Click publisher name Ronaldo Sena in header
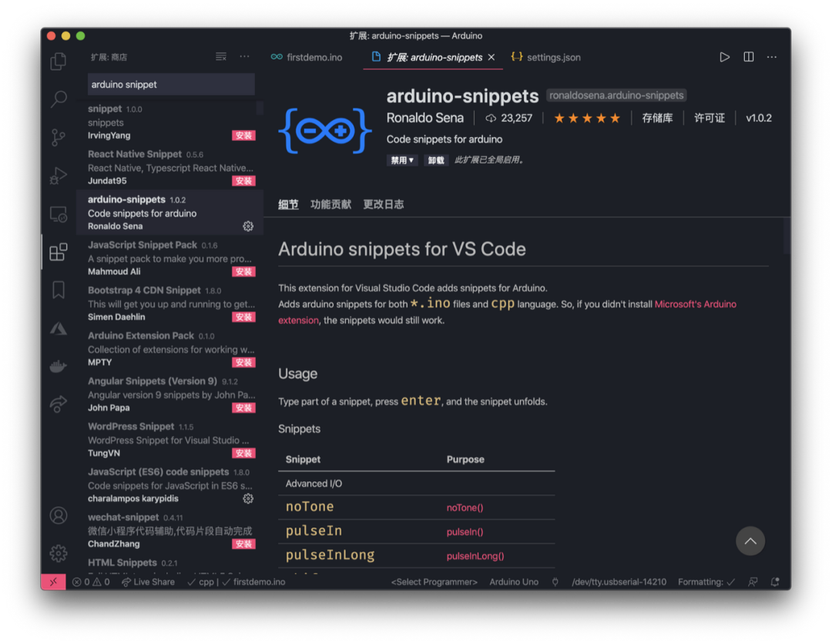Viewport: 832px width, 644px height. point(424,118)
